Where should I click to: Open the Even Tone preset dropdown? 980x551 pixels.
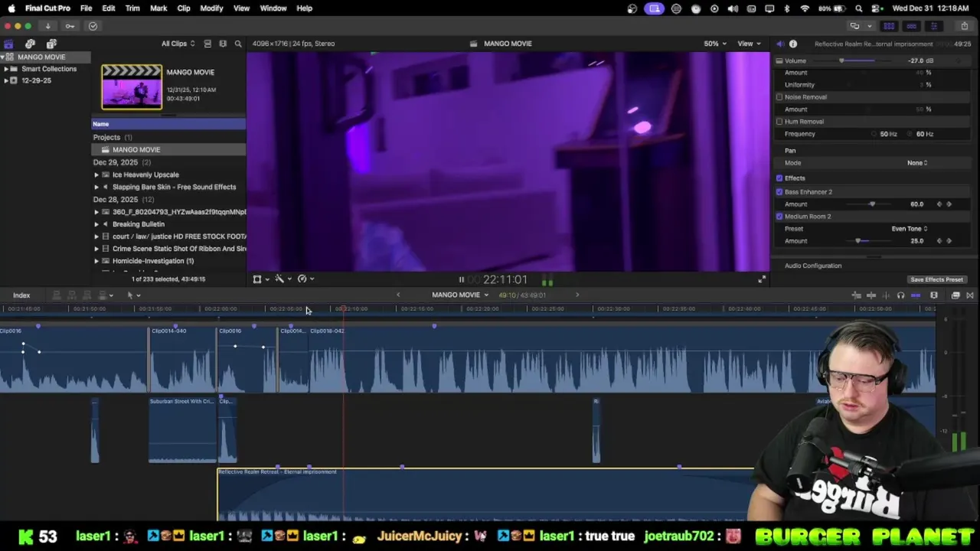(x=910, y=229)
